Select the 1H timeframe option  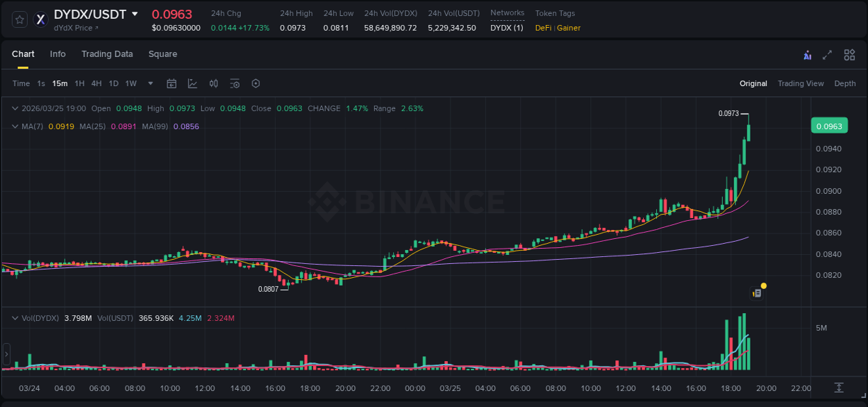click(78, 83)
